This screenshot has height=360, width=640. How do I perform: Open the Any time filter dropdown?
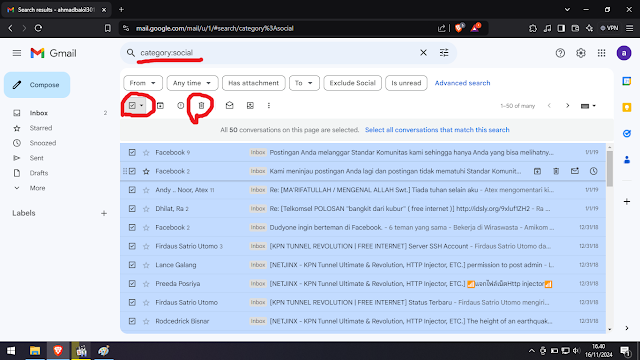point(192,83)
